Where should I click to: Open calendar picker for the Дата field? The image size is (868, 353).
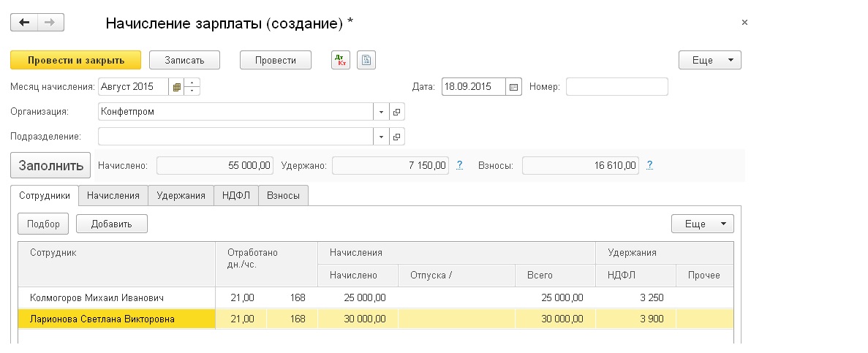(514, 87)
